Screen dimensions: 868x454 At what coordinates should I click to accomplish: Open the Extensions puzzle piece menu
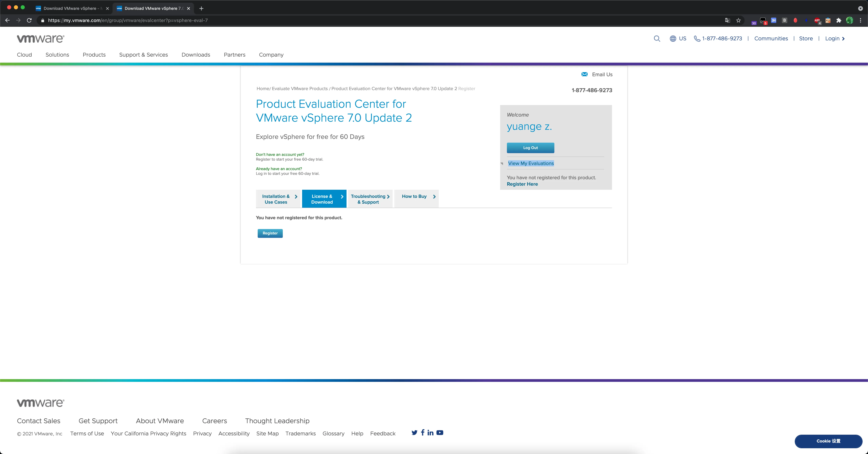(839, 20)
